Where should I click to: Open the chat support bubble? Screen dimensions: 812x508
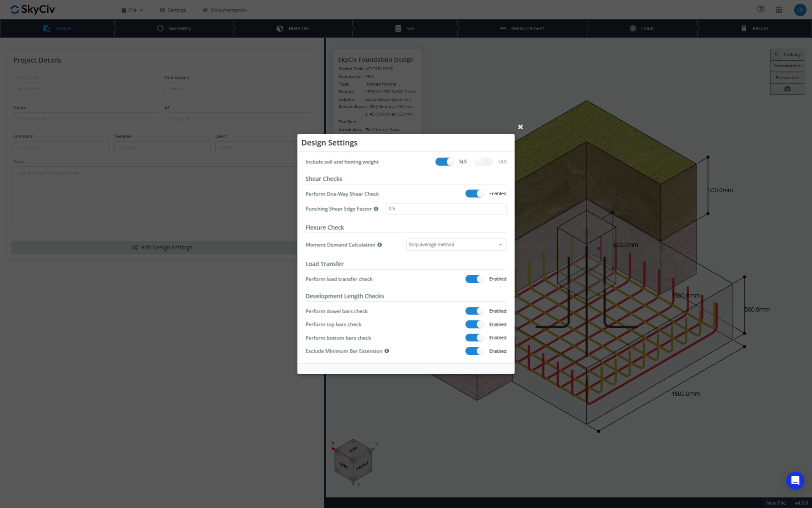pyautogui.click(x=795, y=480)
